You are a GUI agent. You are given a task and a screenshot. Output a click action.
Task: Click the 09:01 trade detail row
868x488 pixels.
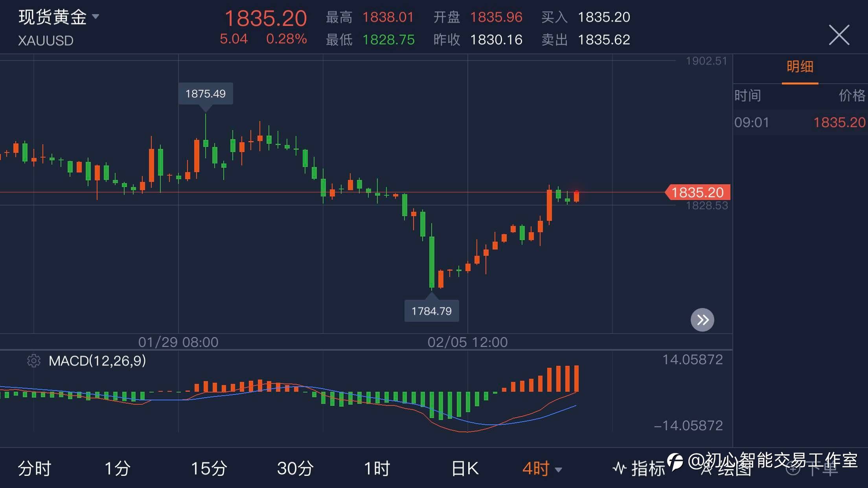800,123
